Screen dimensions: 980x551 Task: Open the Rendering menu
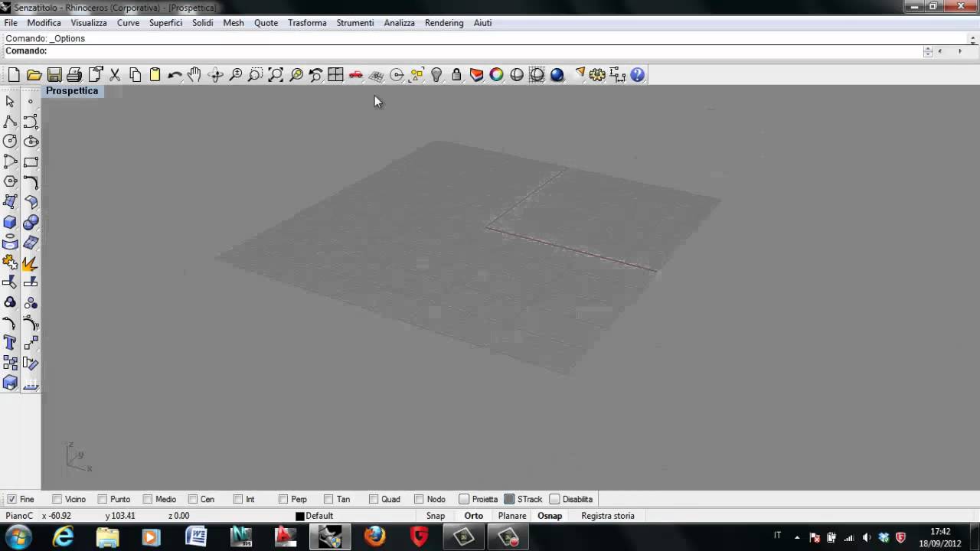click(x=444, y=23)
